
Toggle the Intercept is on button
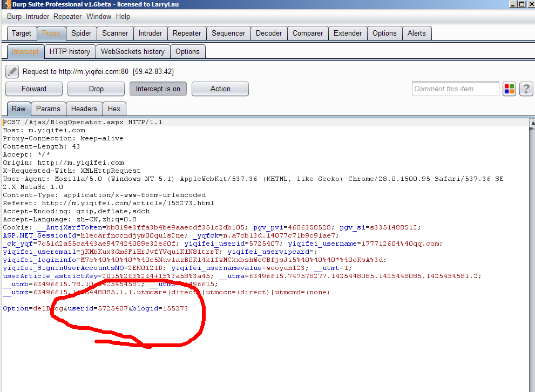tap(158, 89)
